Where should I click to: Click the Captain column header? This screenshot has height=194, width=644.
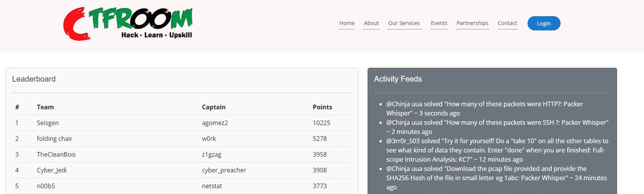point(214,107)
